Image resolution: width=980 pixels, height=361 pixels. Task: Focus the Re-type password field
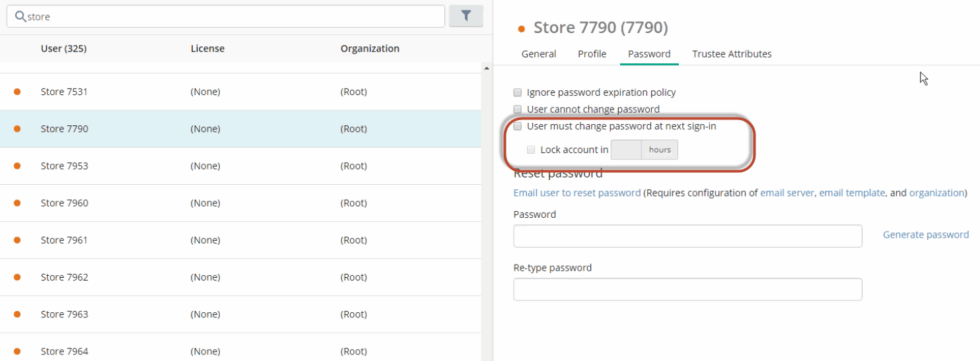[x=687, y=289]
